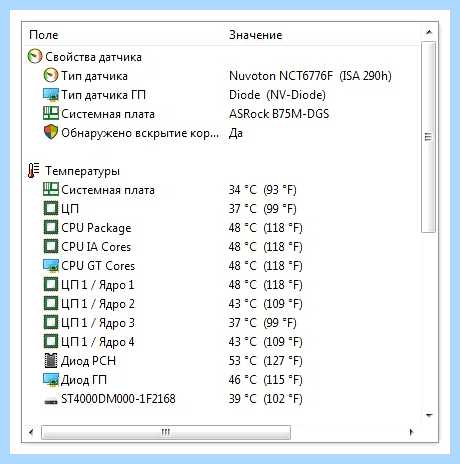This screenshot has height=464, width=460.
Task: Select the ЦП 1 / Ядро 2 label
Action: coord(98,304)
